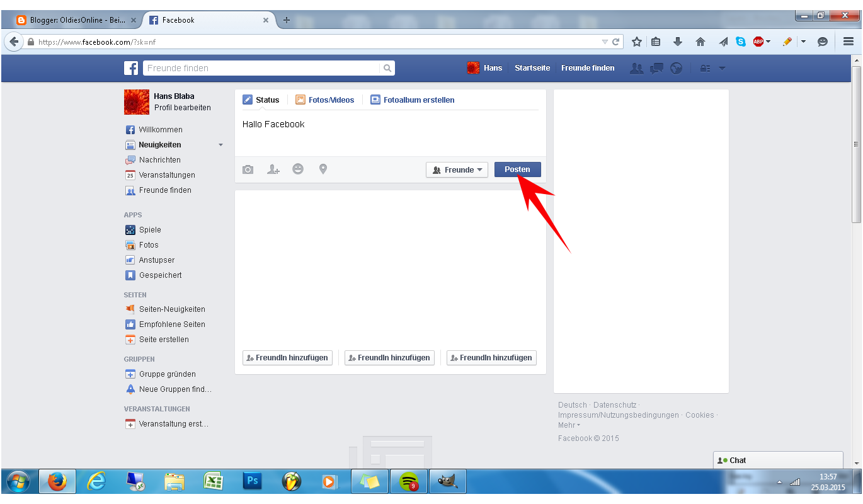The width and height of the screenshot is (863, 504).
Task: Add feeling smiley icon to post
Action: coord(298,169)
